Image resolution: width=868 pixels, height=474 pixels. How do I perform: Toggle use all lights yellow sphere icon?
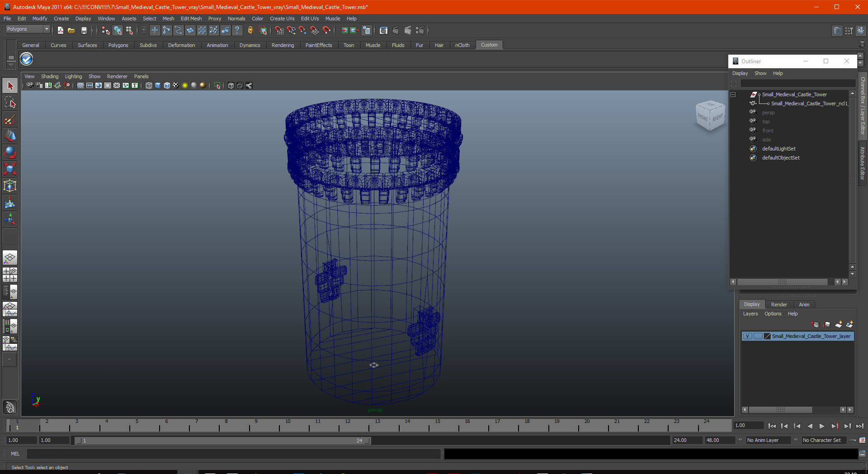click(x=185, y=85)
